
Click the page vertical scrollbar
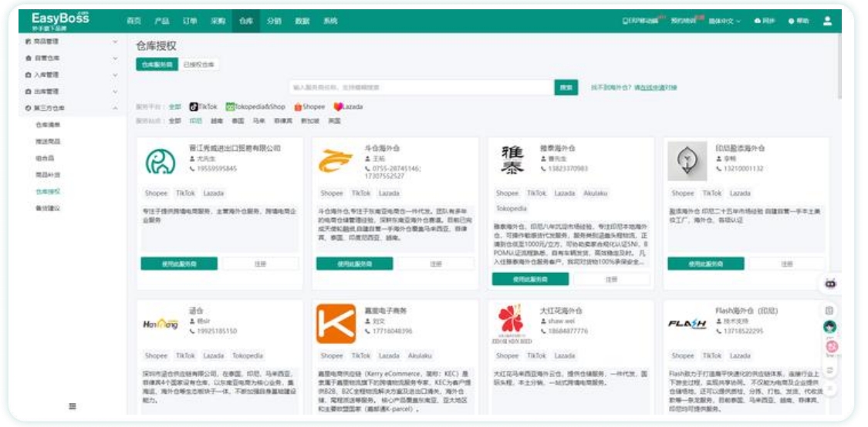point(839,66)
